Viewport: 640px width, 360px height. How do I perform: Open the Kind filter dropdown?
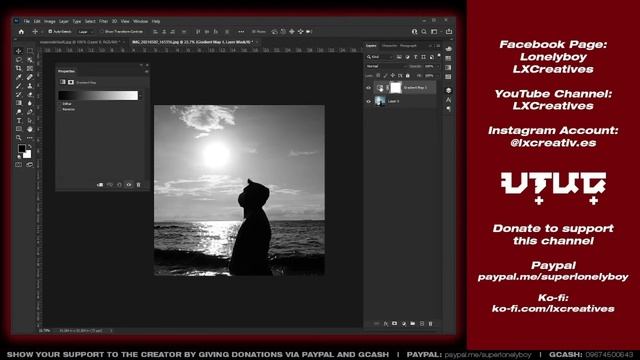point(380,57)
